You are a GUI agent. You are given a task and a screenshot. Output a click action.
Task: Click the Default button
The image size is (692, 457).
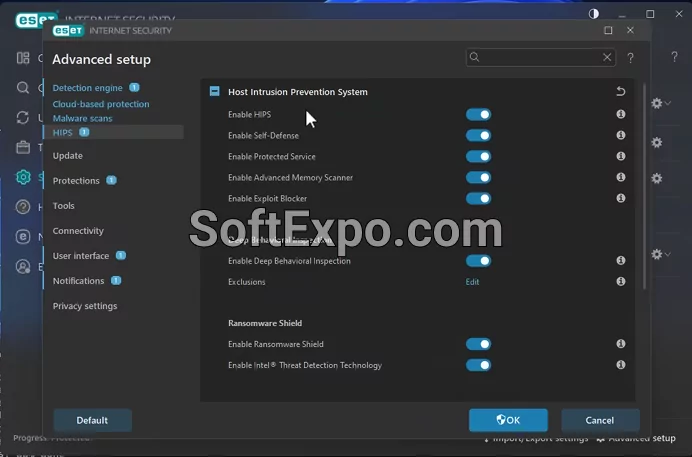tap(92, 420)
